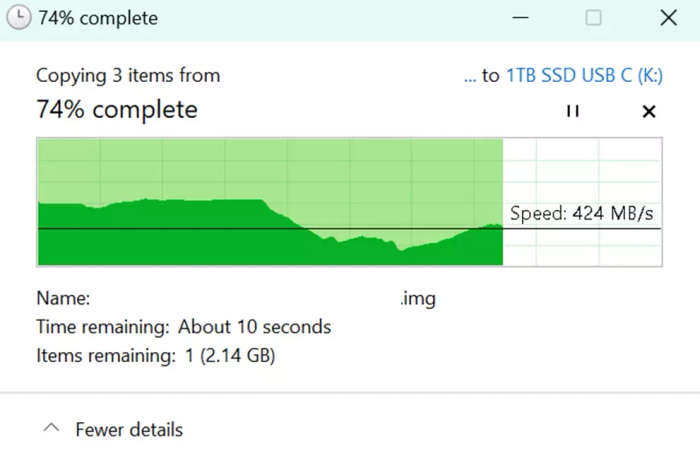Click the Items remaining 1 (2.14 GB) text

(x=155, y=356)
